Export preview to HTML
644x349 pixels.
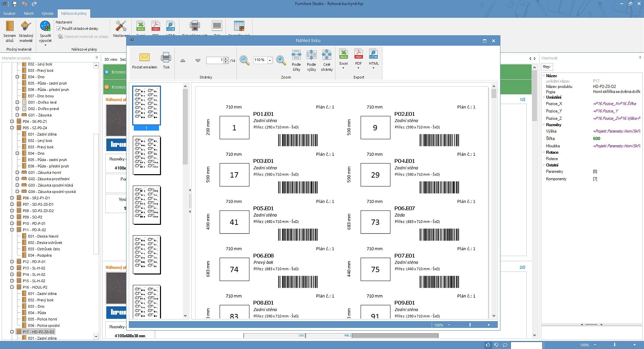point(374,57)
